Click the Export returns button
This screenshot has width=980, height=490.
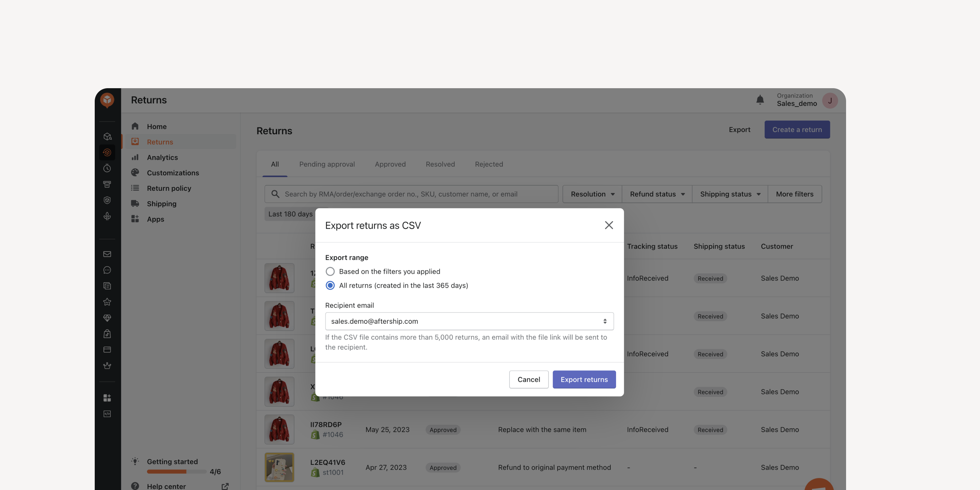584,379
